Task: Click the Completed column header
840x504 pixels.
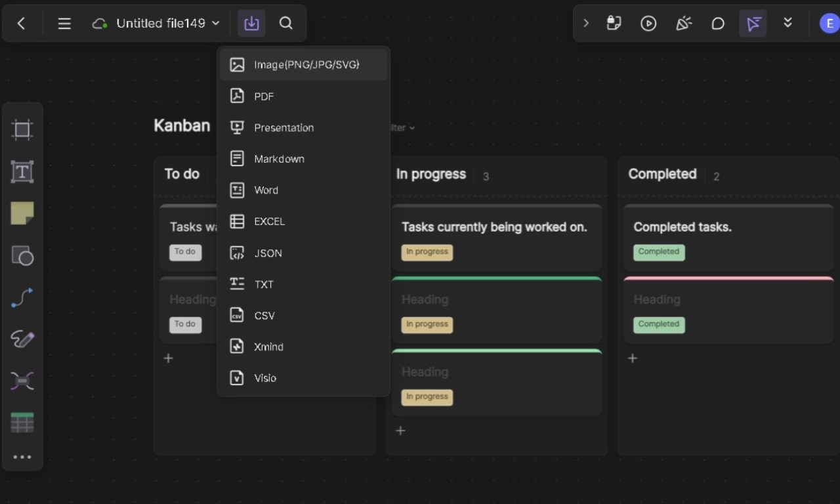Action: click(662, 174)
